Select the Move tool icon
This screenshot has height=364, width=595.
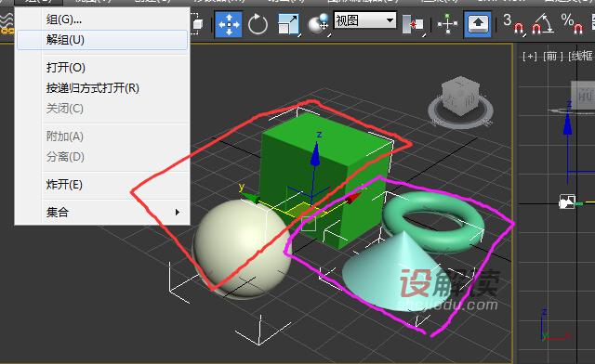click(229, 24)
